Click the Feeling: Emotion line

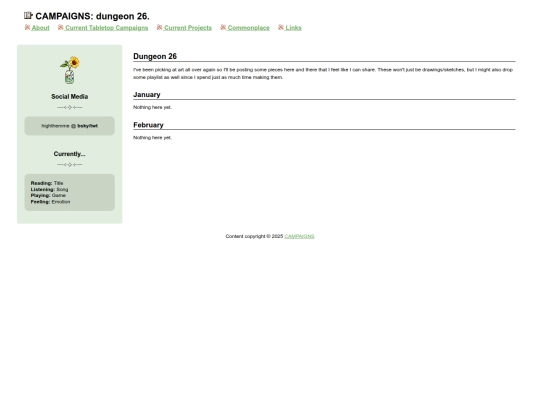(x=50, y=202)
